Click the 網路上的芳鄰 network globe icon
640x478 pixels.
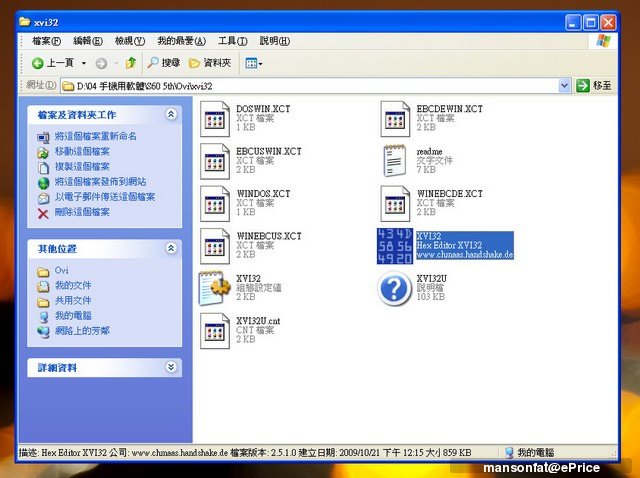(43, 332)
